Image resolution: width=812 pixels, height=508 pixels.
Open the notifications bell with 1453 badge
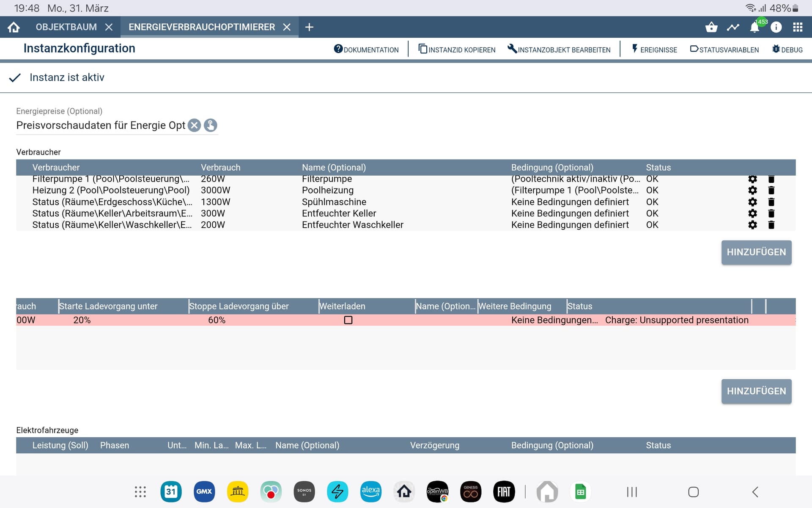point(755,27)
